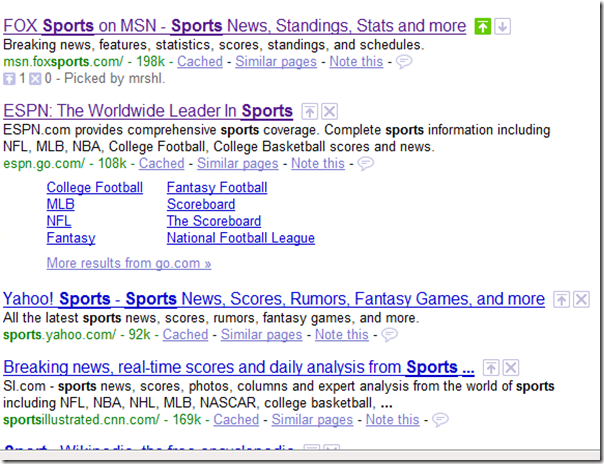
Task: Click the sportsillustrated.cnn.com/ URL text
Action: tap(81, 420)
